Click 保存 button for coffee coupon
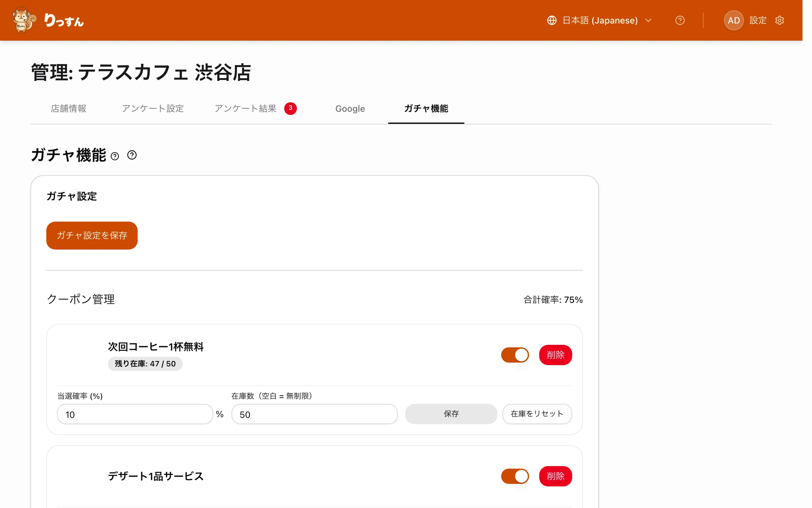The image size is (812, 508). point(451,414)
